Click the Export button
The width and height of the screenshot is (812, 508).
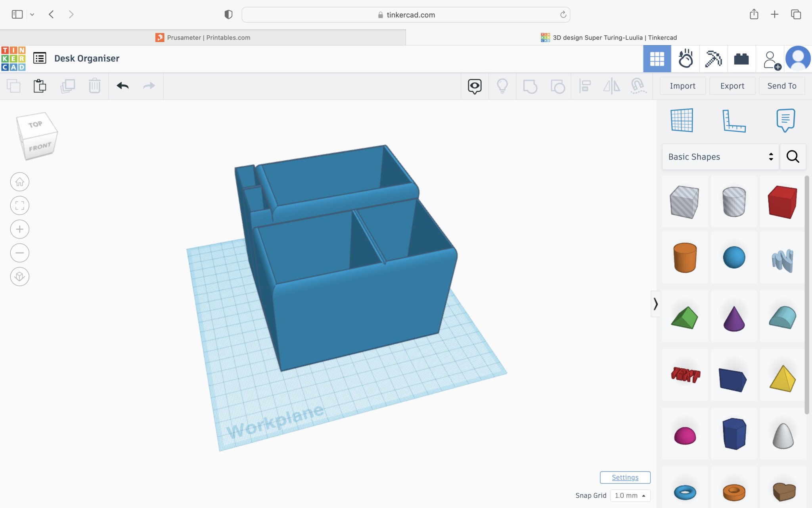[732, 86]
